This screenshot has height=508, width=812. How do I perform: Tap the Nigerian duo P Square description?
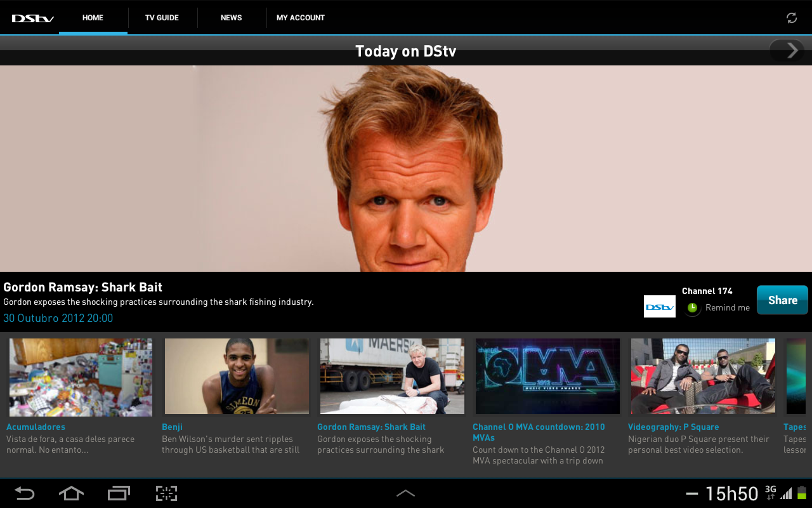[x=698, y=444]
